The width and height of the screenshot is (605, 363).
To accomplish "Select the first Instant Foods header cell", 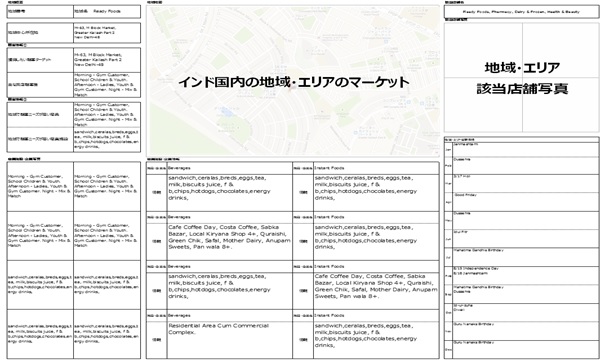I will [376, 168].
